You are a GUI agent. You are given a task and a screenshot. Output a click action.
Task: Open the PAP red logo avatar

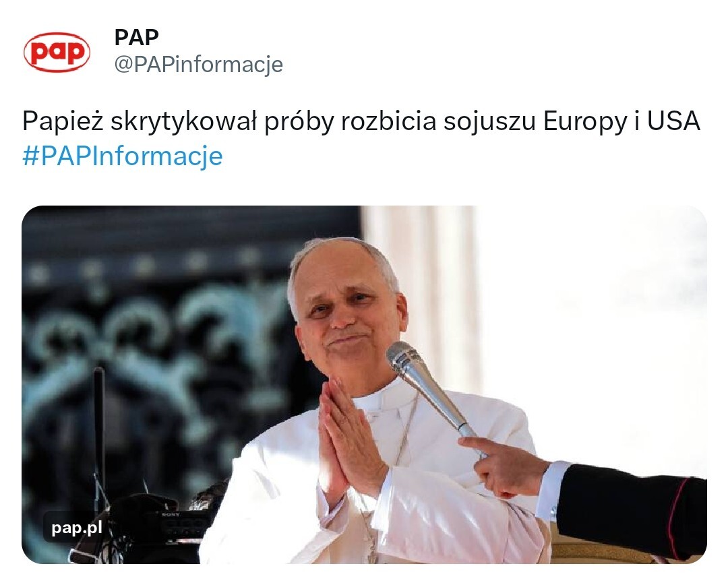click(x=57, y=52)
